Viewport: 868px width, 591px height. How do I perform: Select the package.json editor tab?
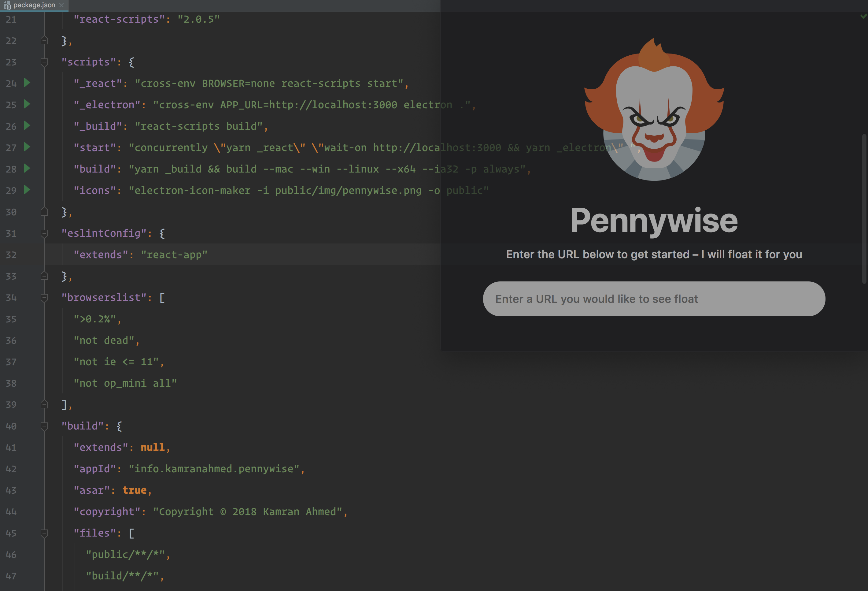click(34, 5)
